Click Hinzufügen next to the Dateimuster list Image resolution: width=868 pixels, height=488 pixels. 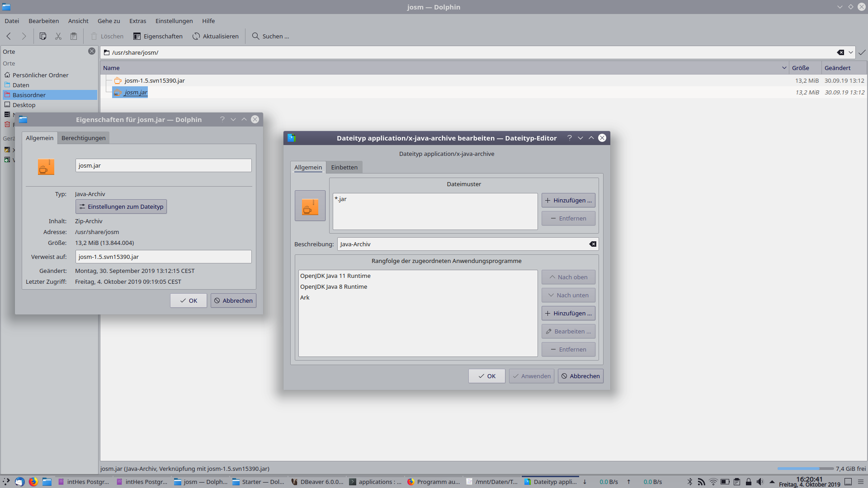click(x=568, y=200)
